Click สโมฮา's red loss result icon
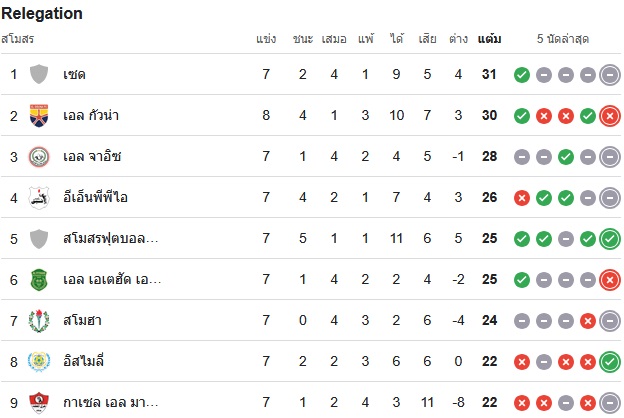Image resolution: width=624 pixels, height=418 pixels. [588, 321]
